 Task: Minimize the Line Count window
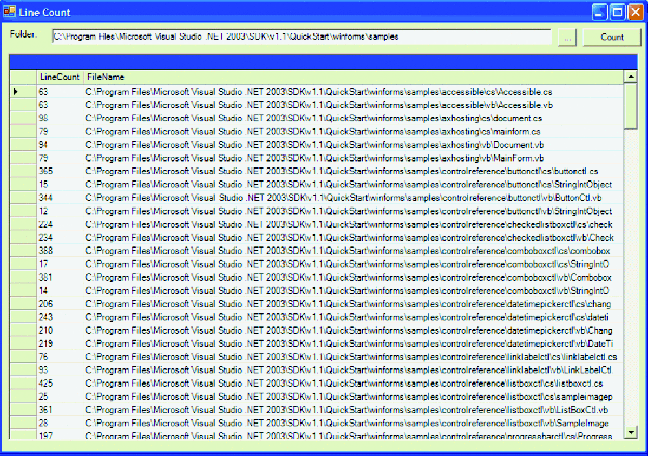(597, 11)
